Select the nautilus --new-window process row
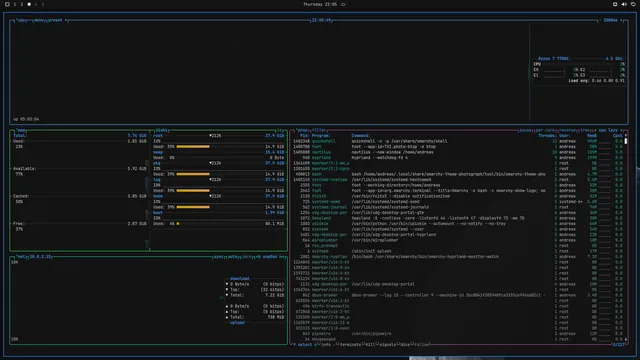The image size is (640, 360). coord(459,152)
